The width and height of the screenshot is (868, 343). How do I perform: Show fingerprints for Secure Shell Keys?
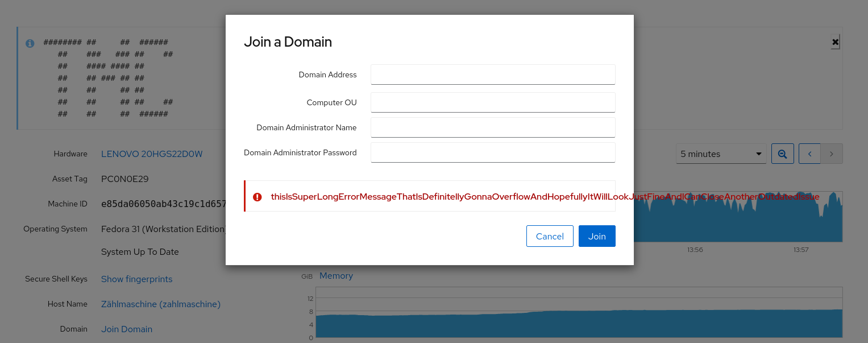(x=136, y=279)
